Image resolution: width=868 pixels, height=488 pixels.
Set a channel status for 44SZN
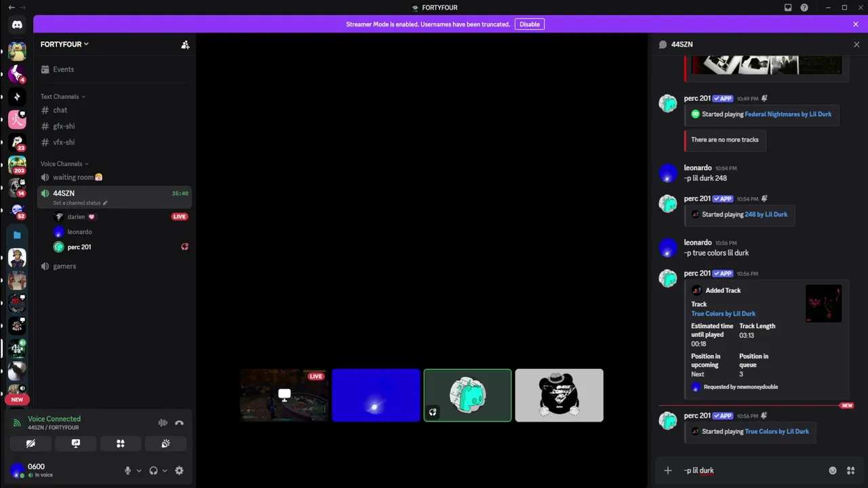coord(80,203)
